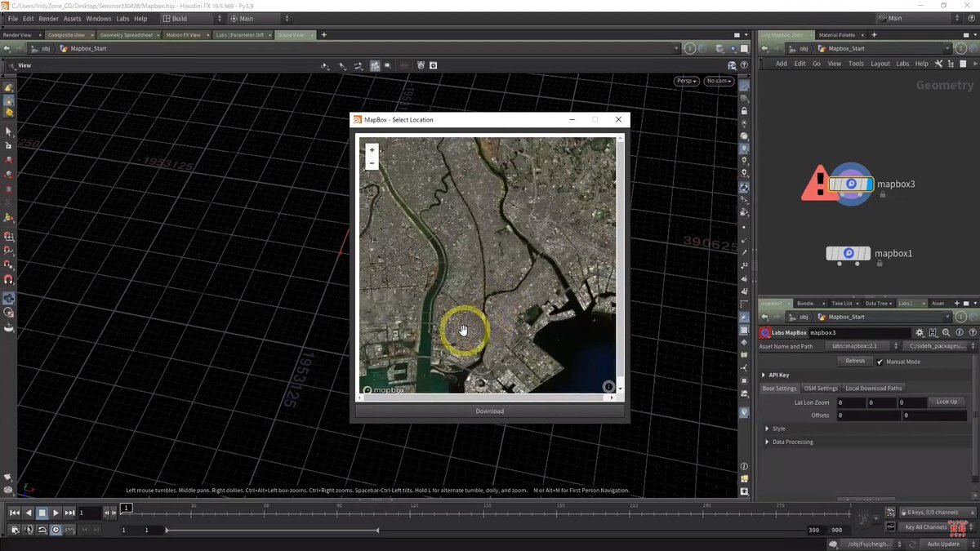Jump to the first frame
980x551 pixels.
click(x=14, y=513)
